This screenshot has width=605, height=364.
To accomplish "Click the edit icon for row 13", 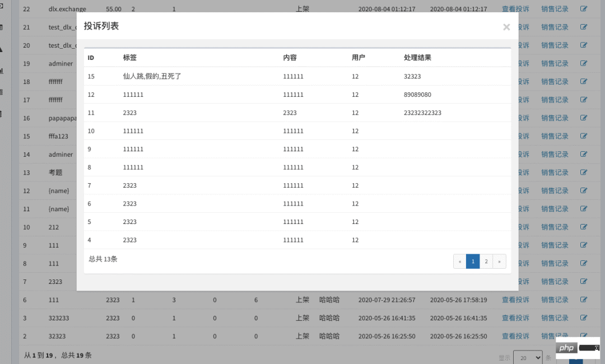I will (584, 172).
